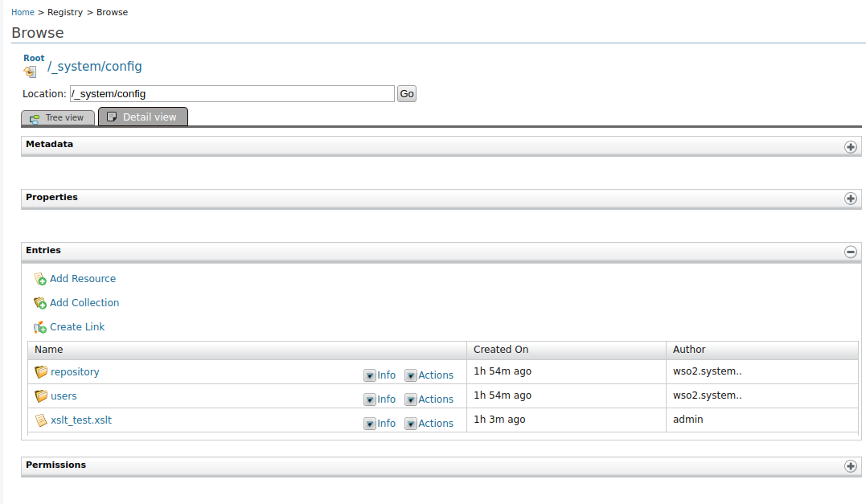The image size is (866, 504).
Task: Open the users folder icon
Action: pyautogui.click(x=41, y=395)
